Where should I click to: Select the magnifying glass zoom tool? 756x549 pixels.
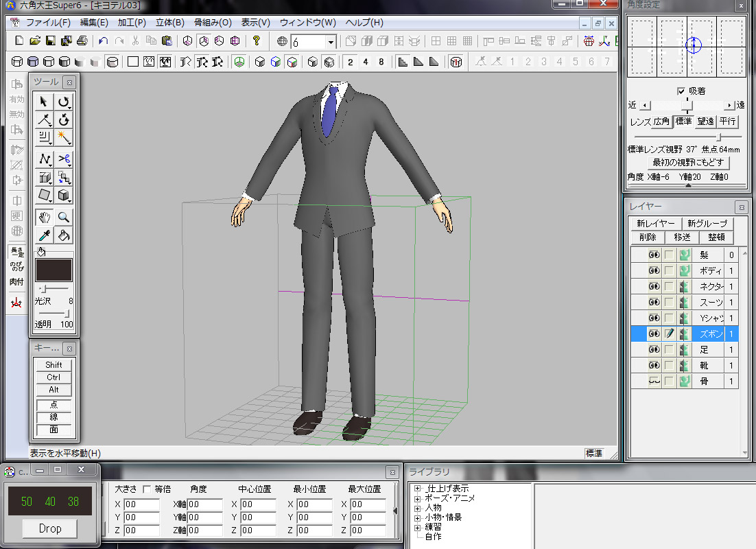(x=64, y=218)
